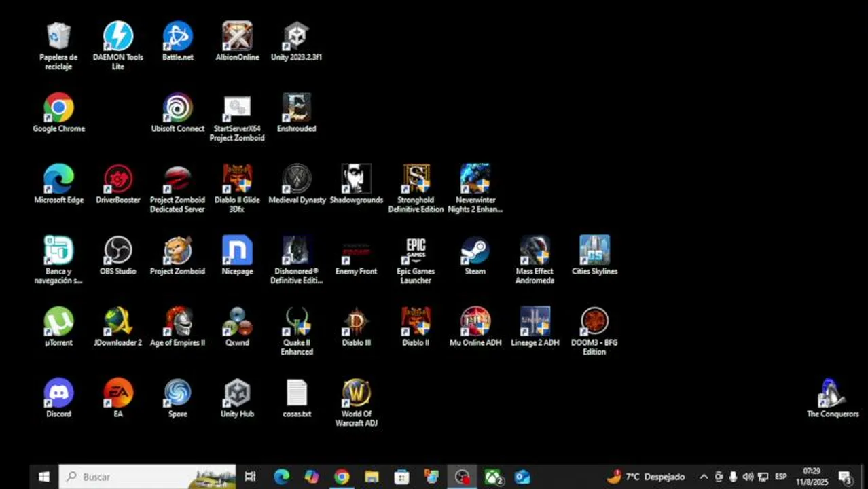Open the OBS Studio desktop icon
The image size is (868, 489).
coord(118,255)
